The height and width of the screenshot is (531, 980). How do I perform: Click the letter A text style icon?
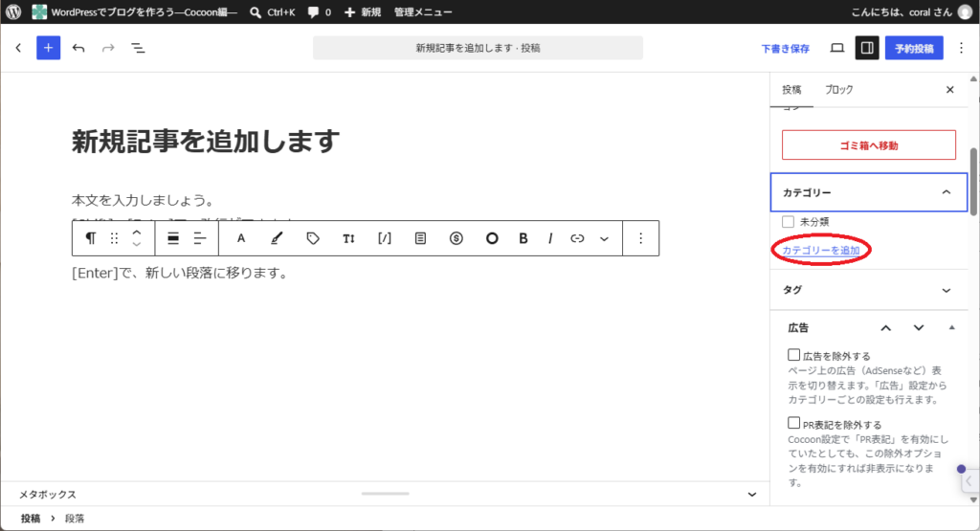click(240, 238)
